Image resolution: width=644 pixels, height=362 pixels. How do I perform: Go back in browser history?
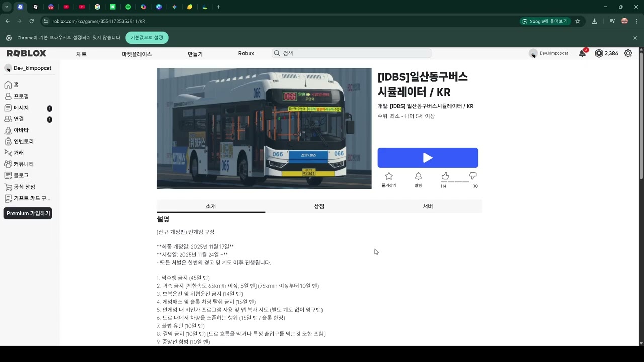[x=8, y=21]
